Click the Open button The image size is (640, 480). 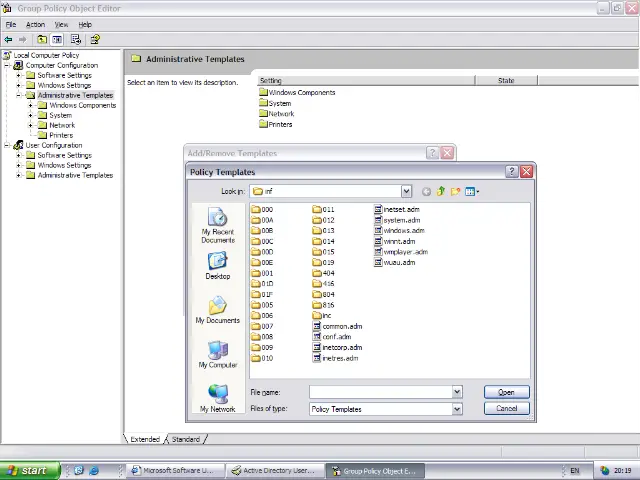[507, 392]
